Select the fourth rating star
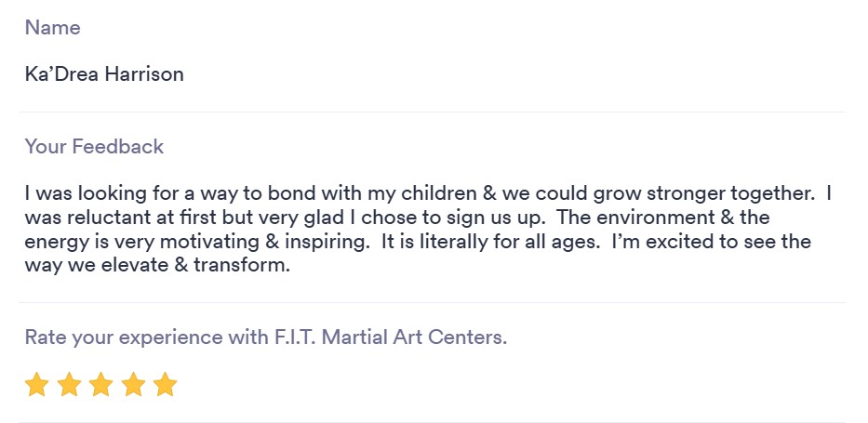This screenshot has height=423, width=868. 133,384
